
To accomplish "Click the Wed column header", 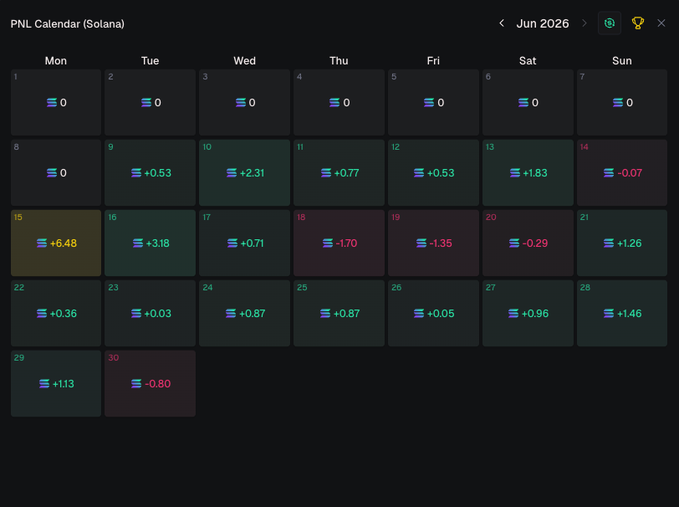I will [x=244, y=61].
